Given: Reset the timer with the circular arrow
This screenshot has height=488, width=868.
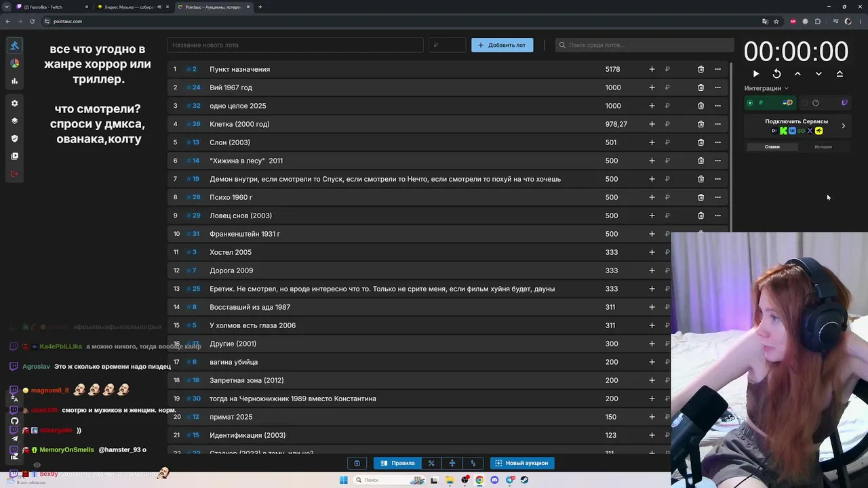Looking at the screenshot, I should click(x=776, y=74).
